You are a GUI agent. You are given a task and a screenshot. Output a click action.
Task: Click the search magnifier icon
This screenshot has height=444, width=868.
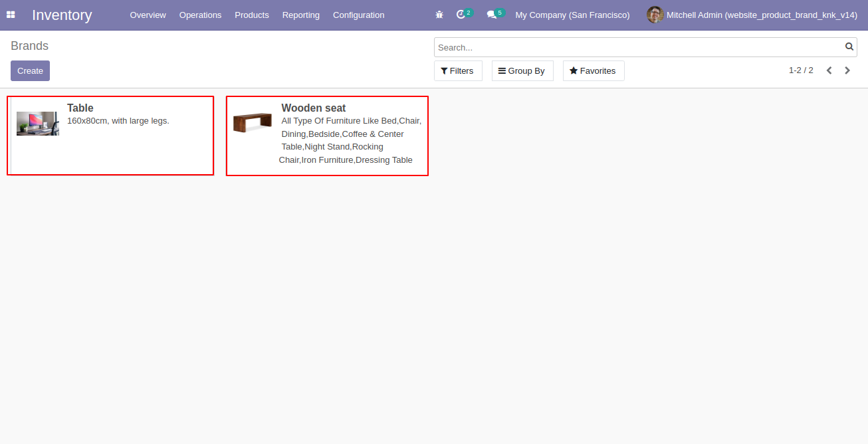tap(849, 47)
